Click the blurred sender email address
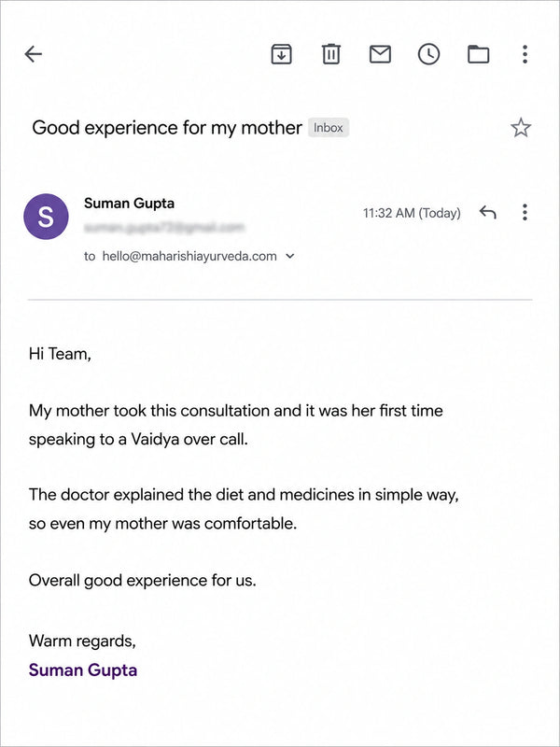This screenshot has height=747, width=560. pyautogui.click(x=164, y=228)
